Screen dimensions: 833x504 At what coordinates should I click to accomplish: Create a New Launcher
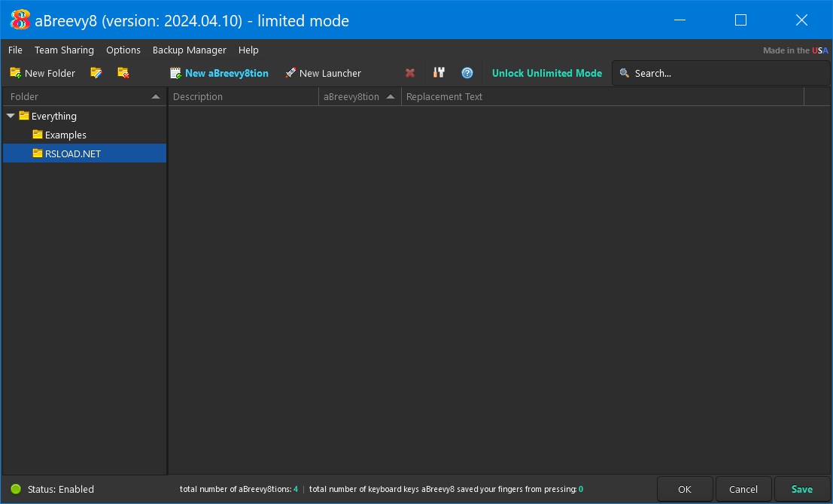[x=323, y=73]
